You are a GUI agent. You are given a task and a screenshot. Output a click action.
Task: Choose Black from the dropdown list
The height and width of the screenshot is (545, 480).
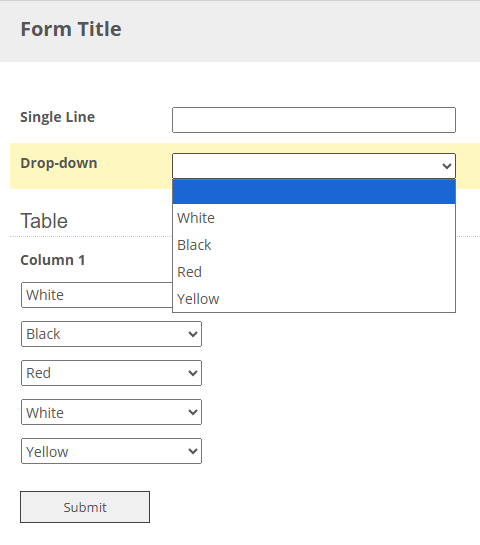tap(314, 245)
